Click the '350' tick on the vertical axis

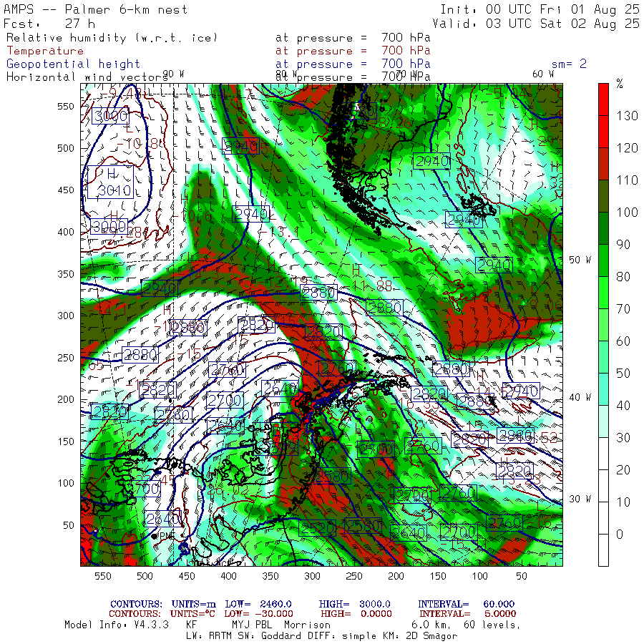[66, 274]
